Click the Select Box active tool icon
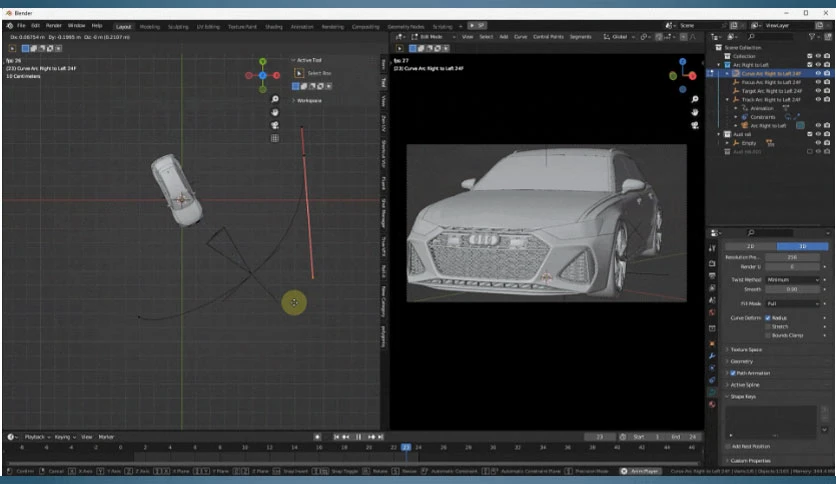Viewport: 836px width, 484px height. [x=299, y=73]
